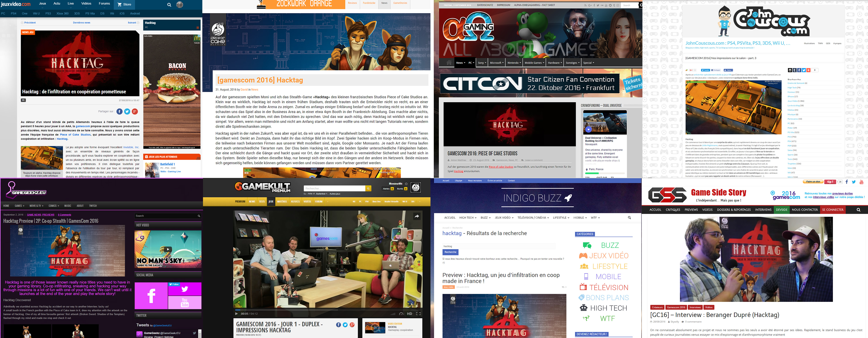The image size is (868, 338).
Task: Click the yellow Gamekult search button
Action: pyautogui.click(x=368, y=189)
